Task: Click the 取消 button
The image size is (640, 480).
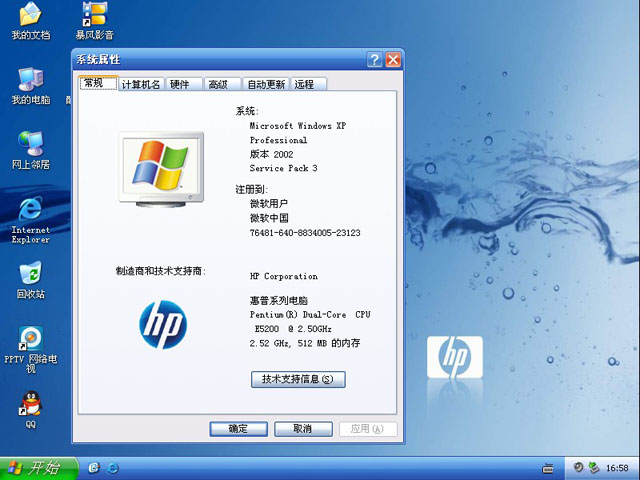Action: (x=303, y=429)
